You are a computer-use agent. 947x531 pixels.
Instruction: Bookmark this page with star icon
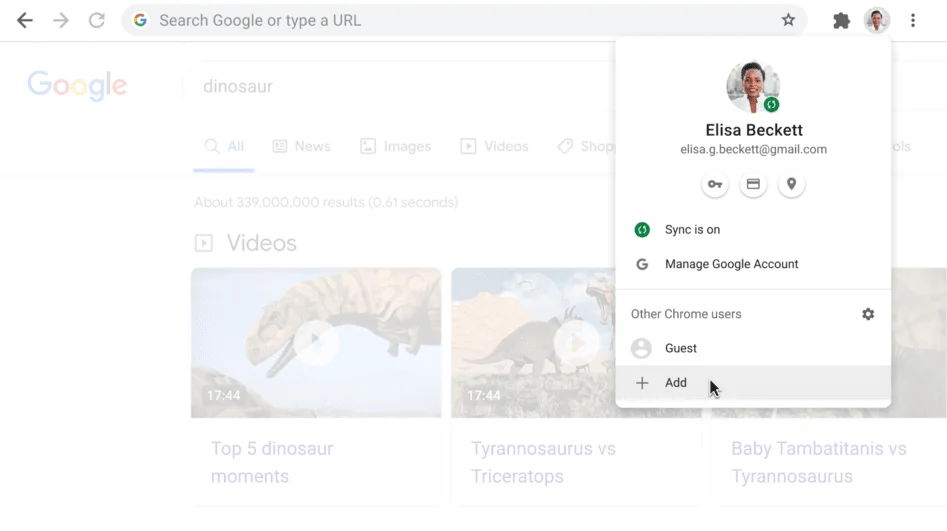pos(788,20)
